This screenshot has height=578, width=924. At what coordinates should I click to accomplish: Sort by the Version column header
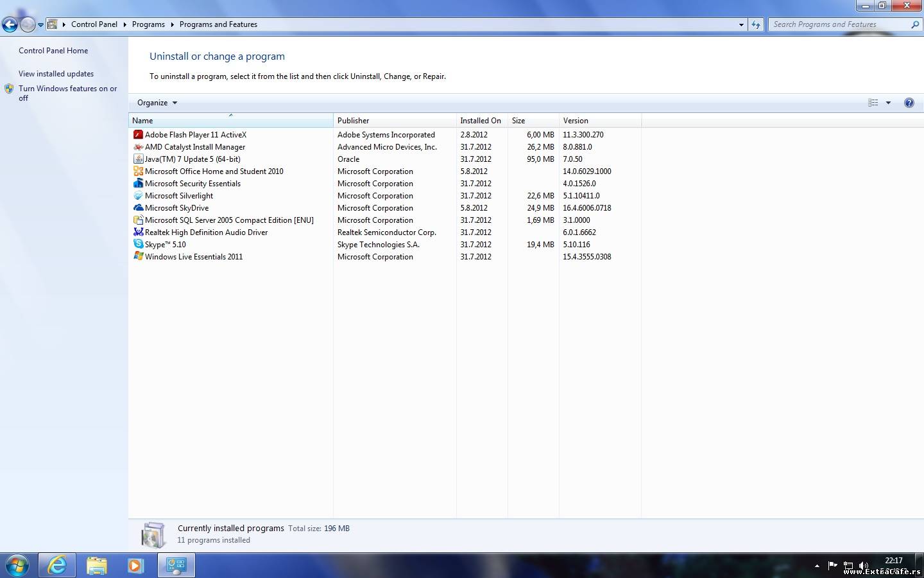pyautogui.click(x=600, y=121)
